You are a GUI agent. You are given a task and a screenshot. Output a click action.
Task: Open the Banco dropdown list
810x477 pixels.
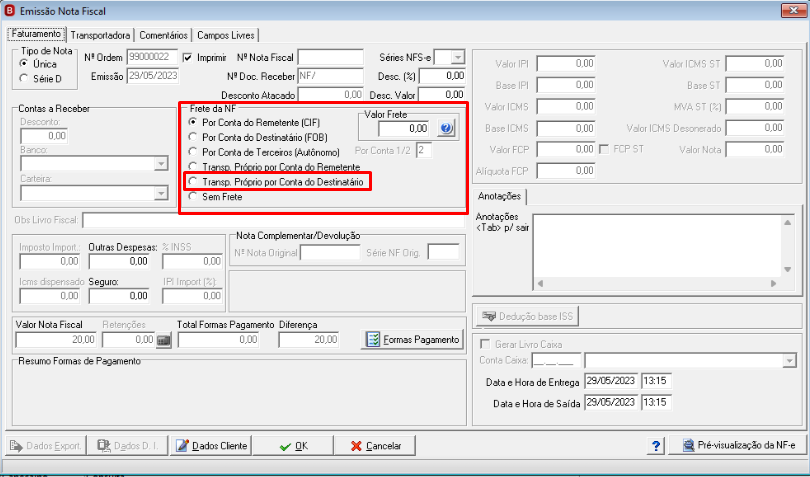[x=161, y=164]
